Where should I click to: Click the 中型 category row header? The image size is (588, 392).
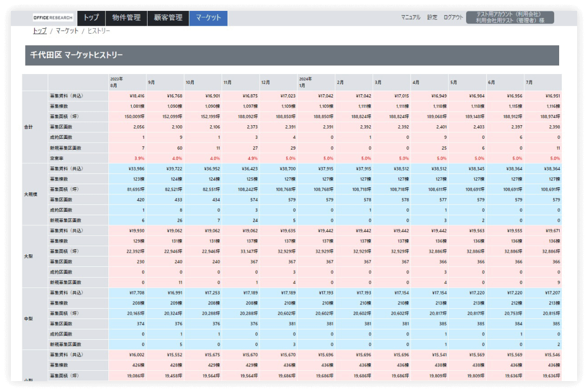29,318
